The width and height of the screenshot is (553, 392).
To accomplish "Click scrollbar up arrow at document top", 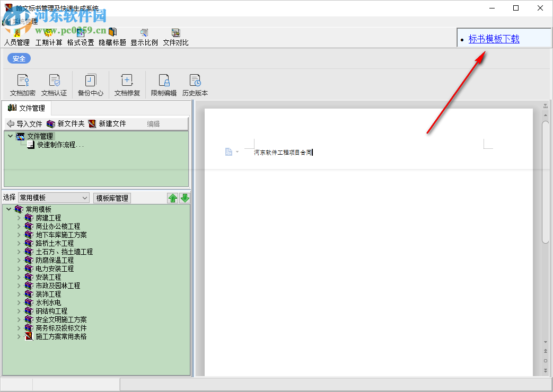I will coord(545,115).
